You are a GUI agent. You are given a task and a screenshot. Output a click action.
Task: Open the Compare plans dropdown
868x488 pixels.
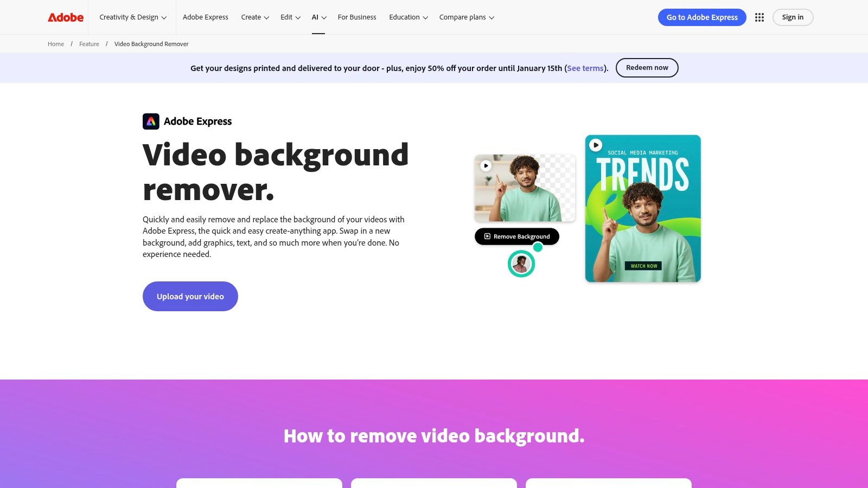tap(466, 17)
